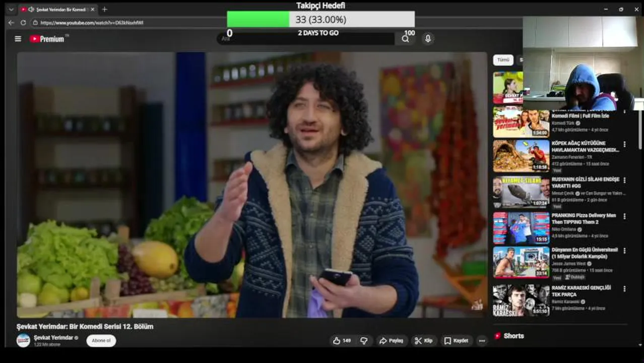Expand the tab search dropdown arrow
This screenshot has height=363, width=644.
[x=11, y=9]
